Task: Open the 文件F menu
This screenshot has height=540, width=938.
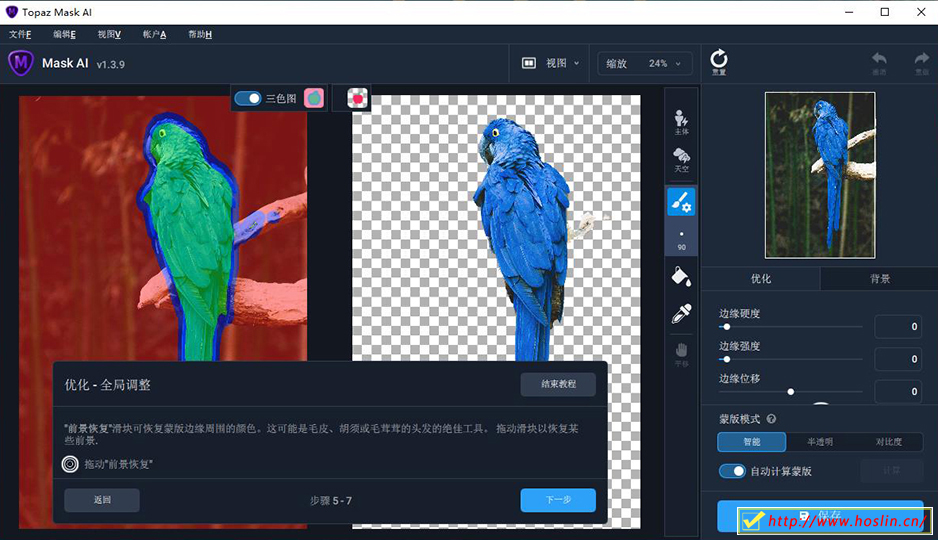Action: tap(20, 34)
